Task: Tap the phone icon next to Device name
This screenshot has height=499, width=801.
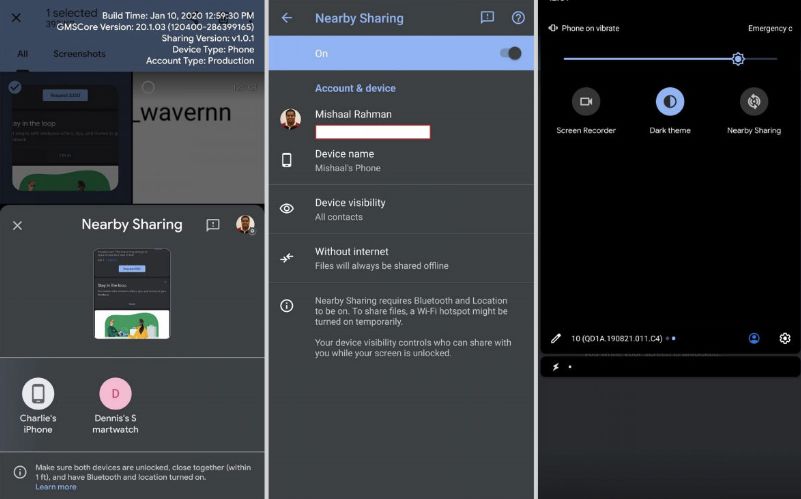Action: pos(287,160)
